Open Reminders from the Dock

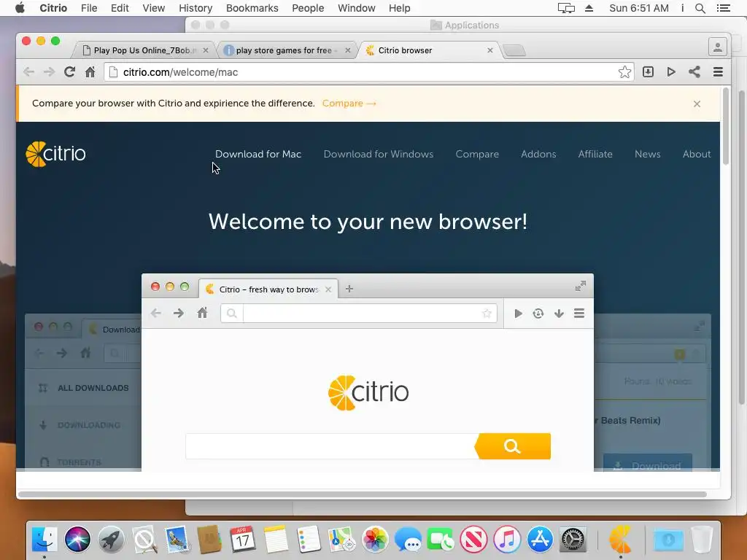tap(309, 540)
